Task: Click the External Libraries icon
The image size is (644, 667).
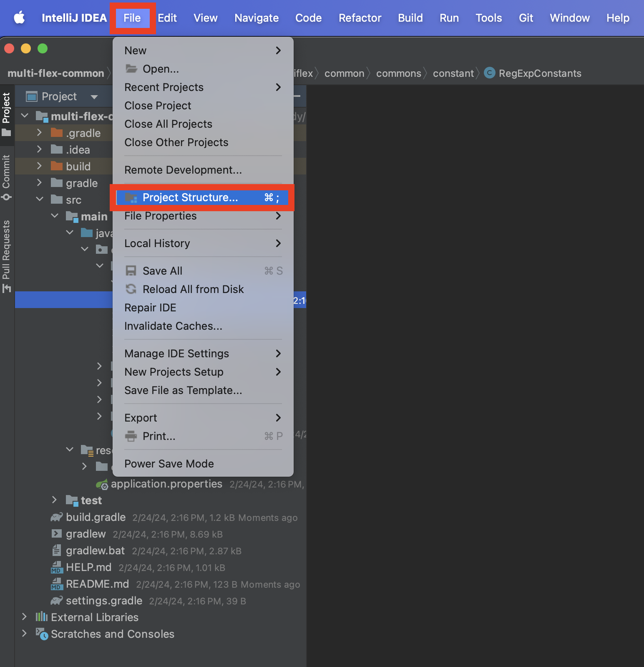Action: tap(42, 617)
